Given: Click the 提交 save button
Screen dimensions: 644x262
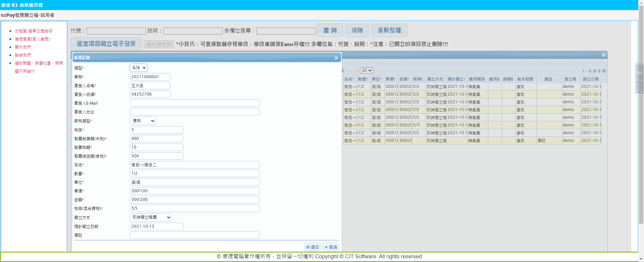Looking at the screenshot, I should point(313,247).
